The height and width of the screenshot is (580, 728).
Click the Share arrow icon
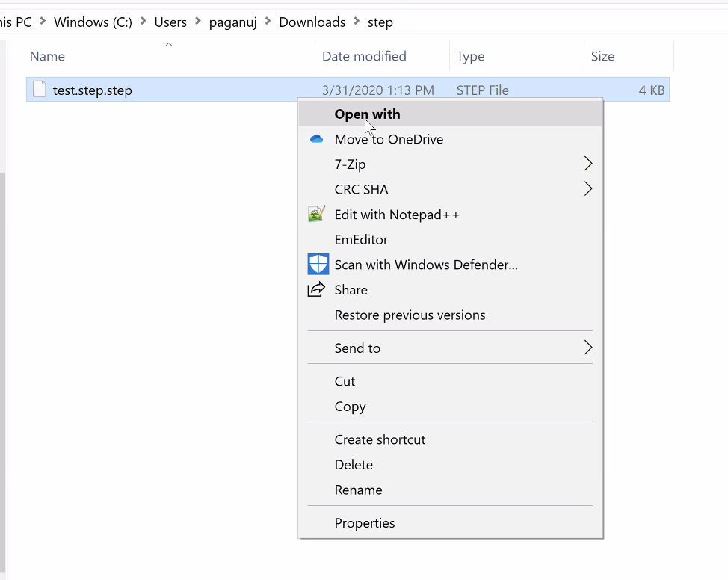(x=316, y=289)
